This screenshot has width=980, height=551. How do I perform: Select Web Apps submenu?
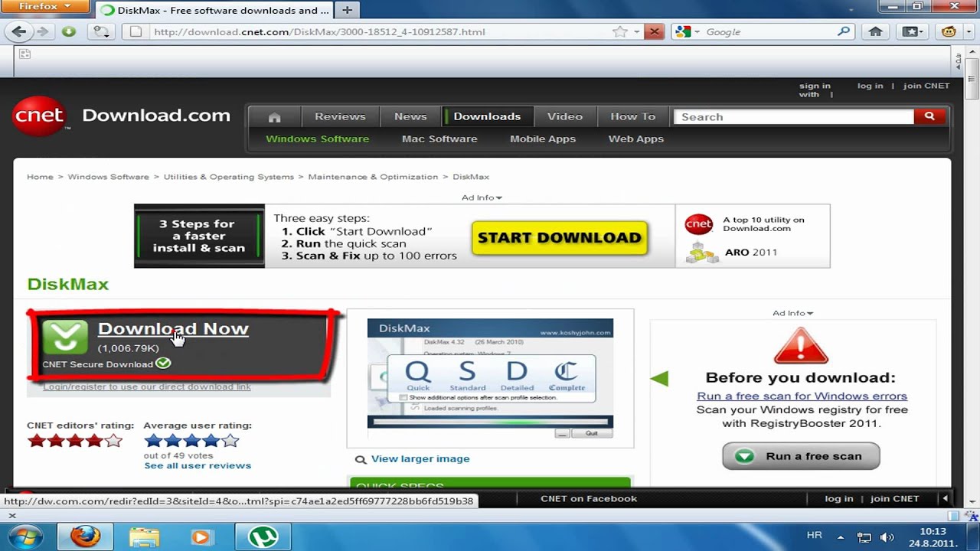pyautogui.click(x=636, y=139)
